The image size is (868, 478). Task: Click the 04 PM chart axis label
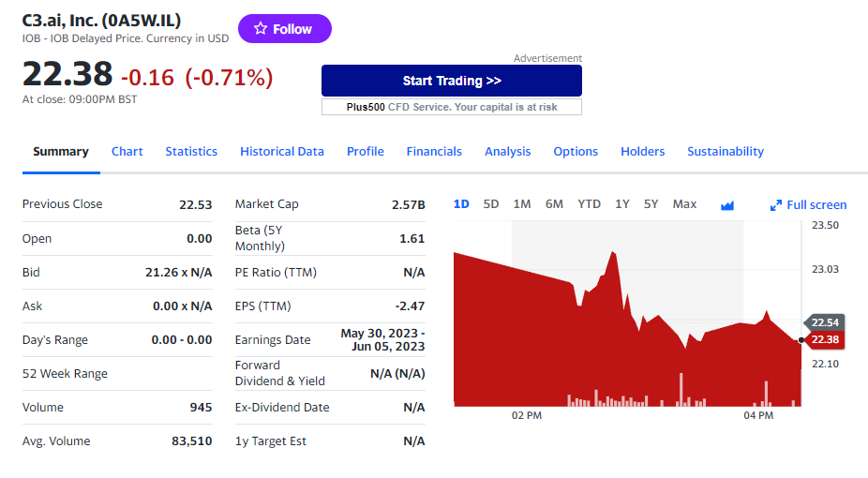click(758, 415)
